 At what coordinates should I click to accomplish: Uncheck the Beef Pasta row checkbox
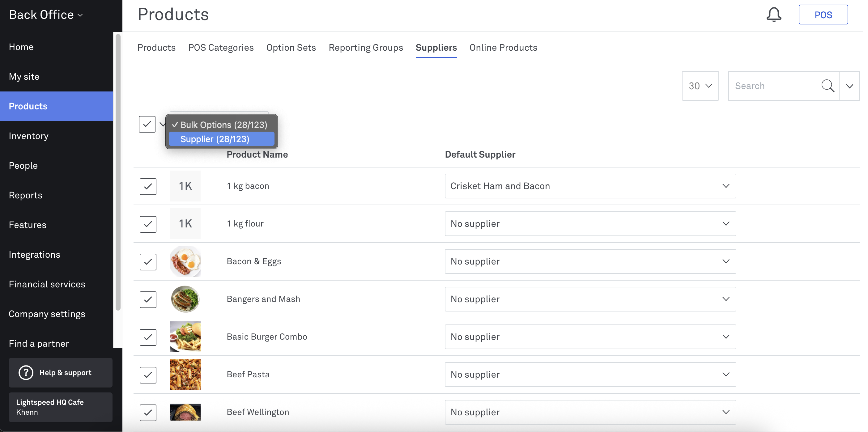coord(148,375)
